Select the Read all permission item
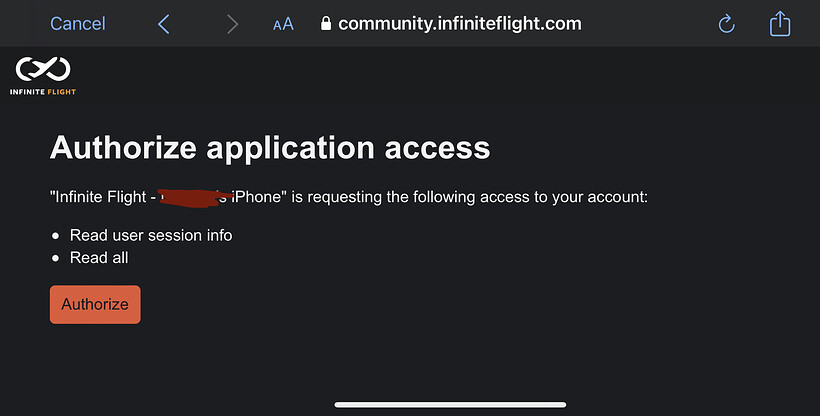The width and height of the screenshot is (820, 416). [x=99, y=258]
